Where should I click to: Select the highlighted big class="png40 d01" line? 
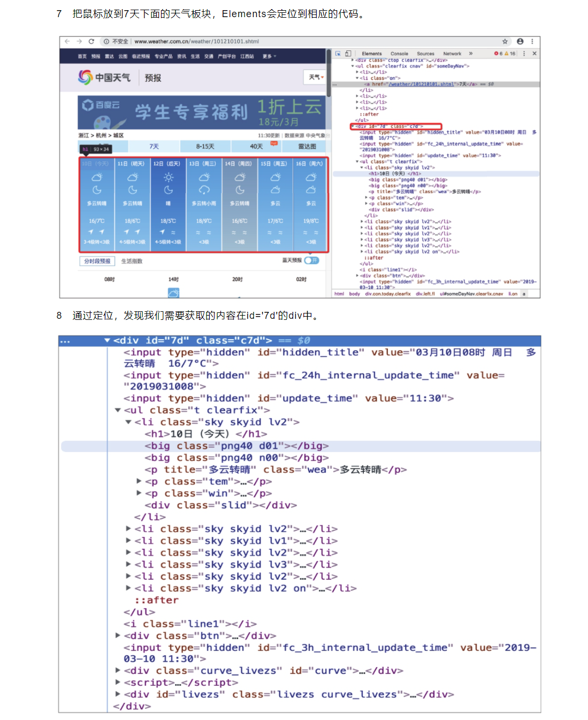pyautogui.click(x=301, y=446)
